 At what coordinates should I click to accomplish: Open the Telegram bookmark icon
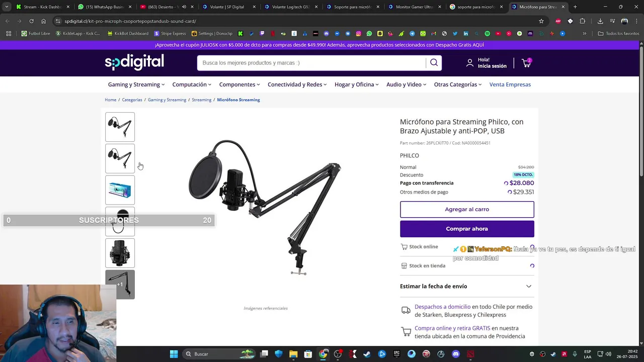click(x=412, y=34)
